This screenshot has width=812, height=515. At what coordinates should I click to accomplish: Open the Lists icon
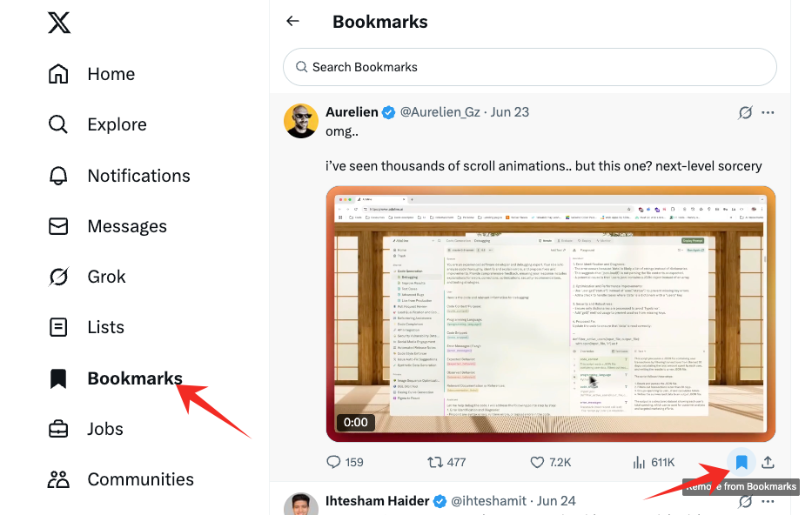[58, 327]
